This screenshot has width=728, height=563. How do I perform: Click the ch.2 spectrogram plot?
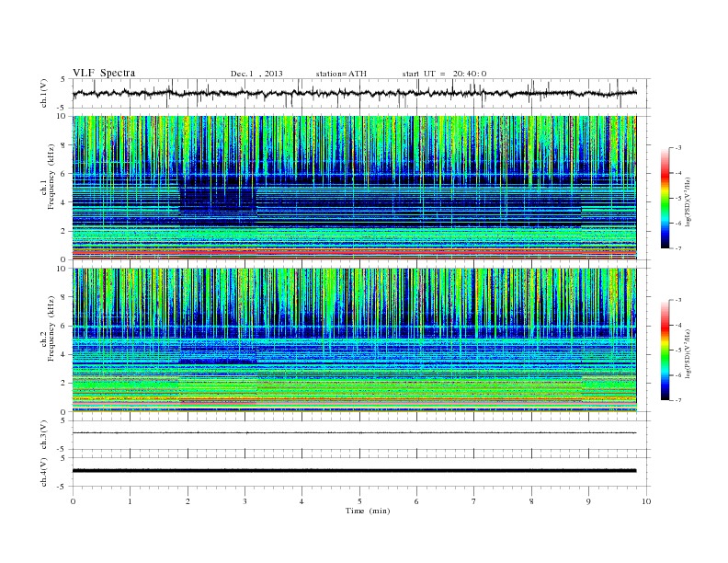tap(354, 340)
